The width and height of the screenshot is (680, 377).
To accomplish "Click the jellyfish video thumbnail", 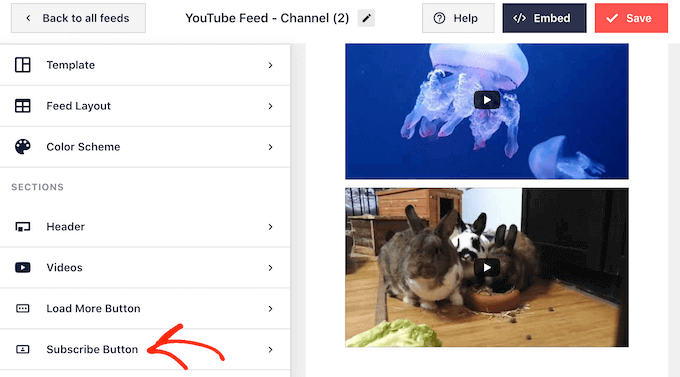I will (487, 111).
